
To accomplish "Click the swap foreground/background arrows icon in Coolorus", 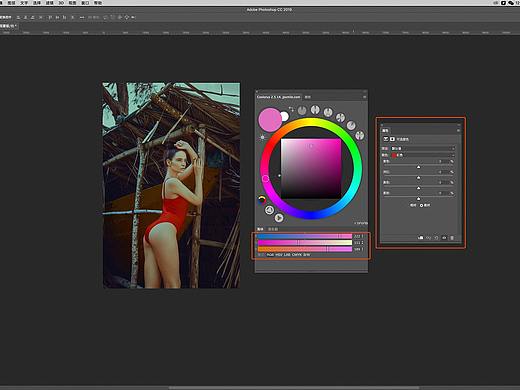I will [291, 109].
